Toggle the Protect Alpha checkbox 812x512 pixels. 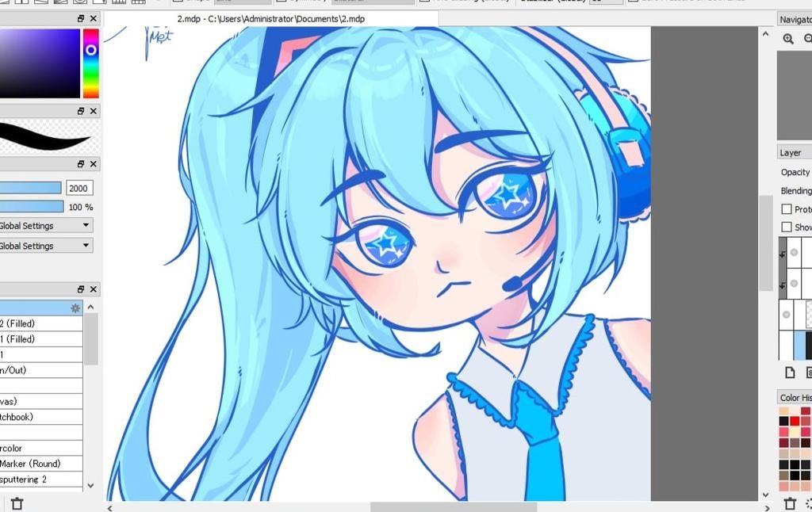pos(787,209)
